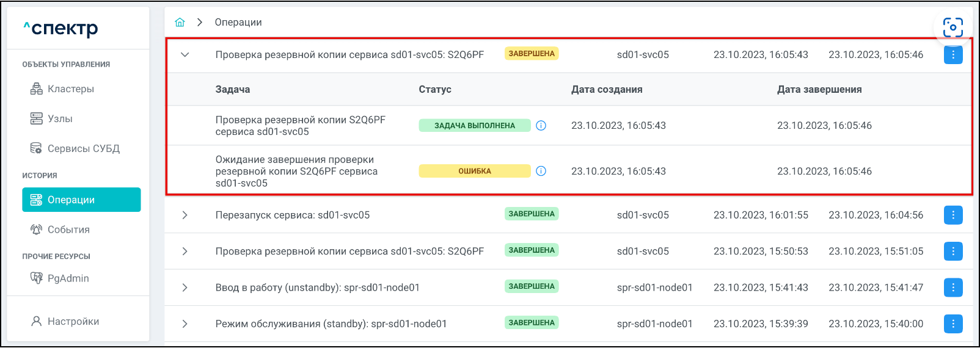Expand the Ввод в работу (unstandby) row
The image size is (980, 348).
pos(185,288)
